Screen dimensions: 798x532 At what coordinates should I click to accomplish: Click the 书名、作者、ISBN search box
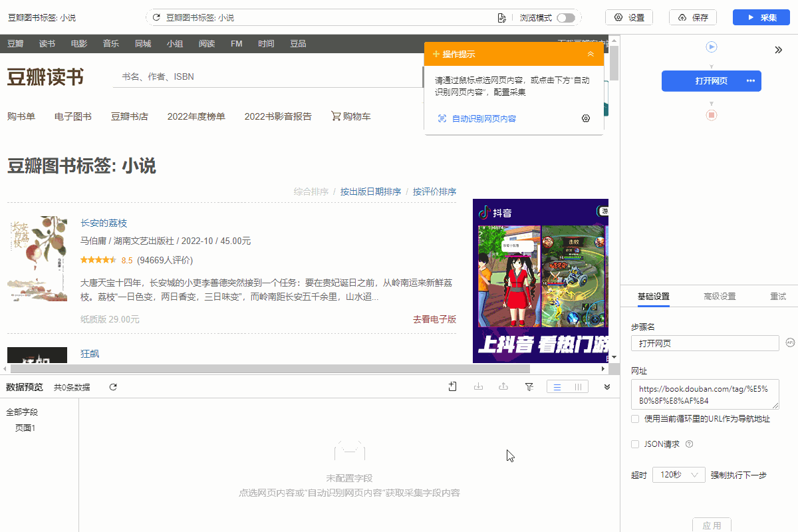click(x=268, y=76)
